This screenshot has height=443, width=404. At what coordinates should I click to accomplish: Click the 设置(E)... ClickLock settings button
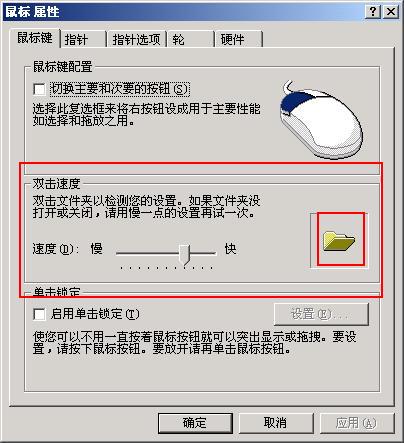click(321, 314)
